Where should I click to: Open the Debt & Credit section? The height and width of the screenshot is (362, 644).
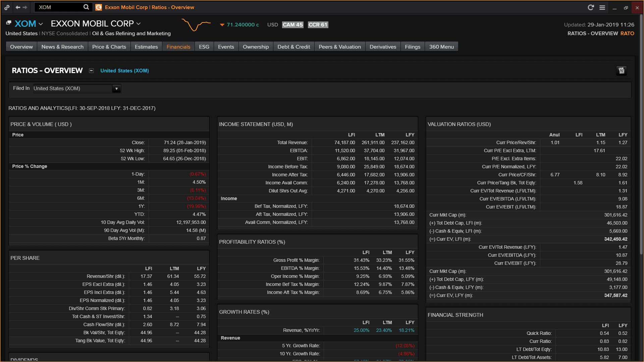(x=293, y=46)
